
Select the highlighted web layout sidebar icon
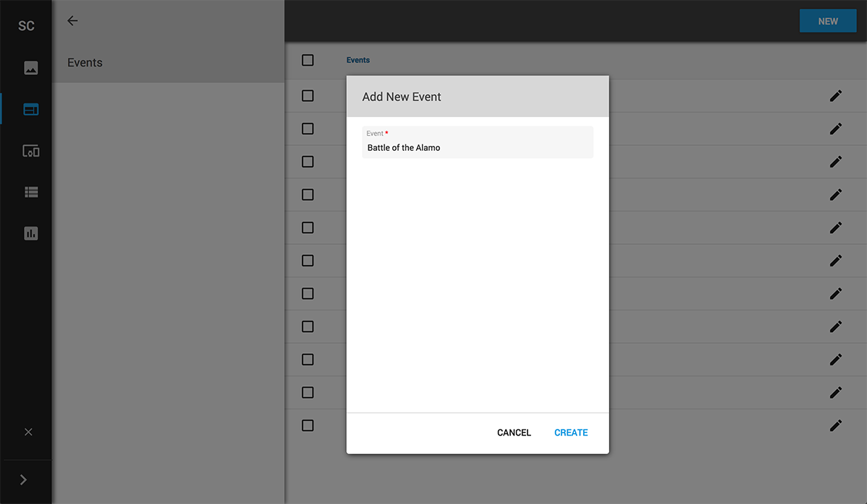[30, 110]
